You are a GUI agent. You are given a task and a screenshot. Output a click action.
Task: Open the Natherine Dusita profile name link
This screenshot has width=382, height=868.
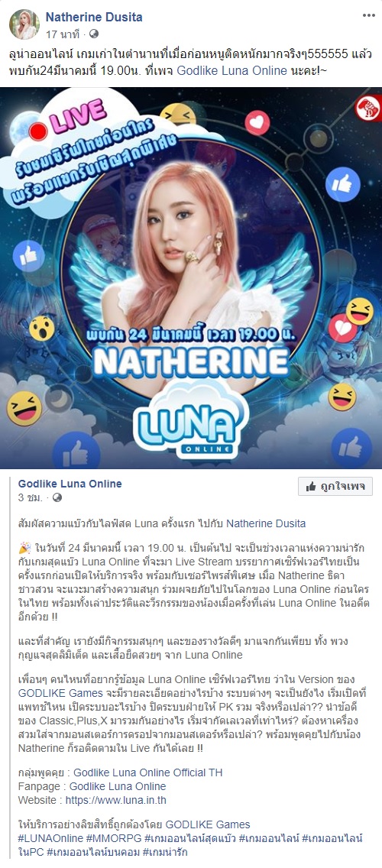93,17
